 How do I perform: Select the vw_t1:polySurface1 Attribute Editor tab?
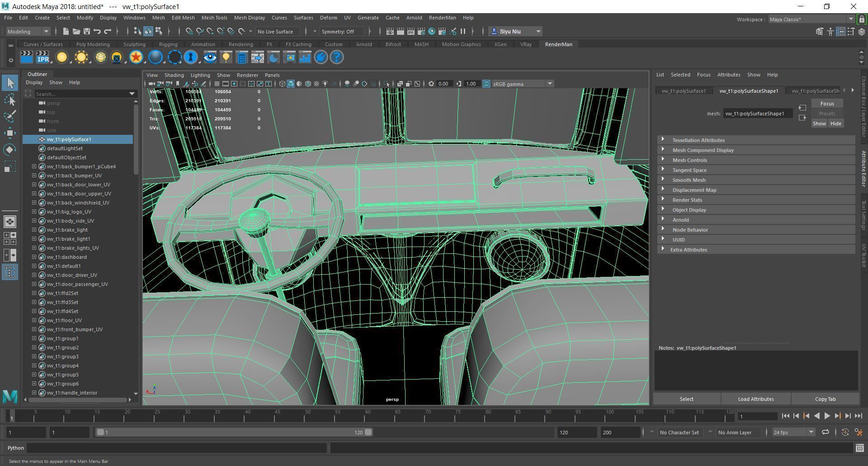pos(684,91)
